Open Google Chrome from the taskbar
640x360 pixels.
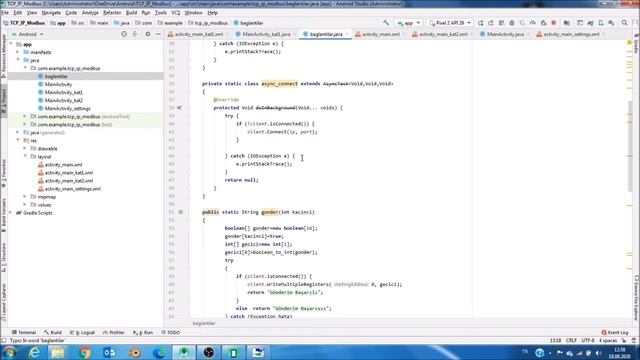84,353
